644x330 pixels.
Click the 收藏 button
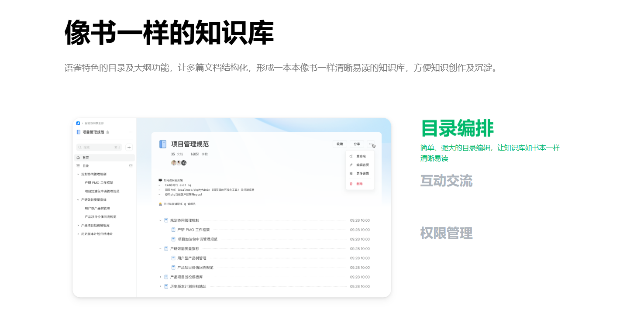[x=340, y=144]
